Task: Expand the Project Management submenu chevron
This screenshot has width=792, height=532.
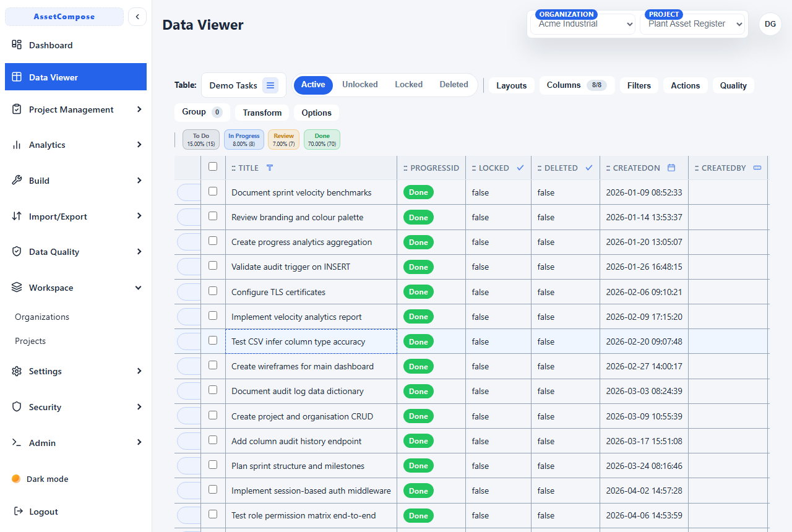Action: [139, 109]
